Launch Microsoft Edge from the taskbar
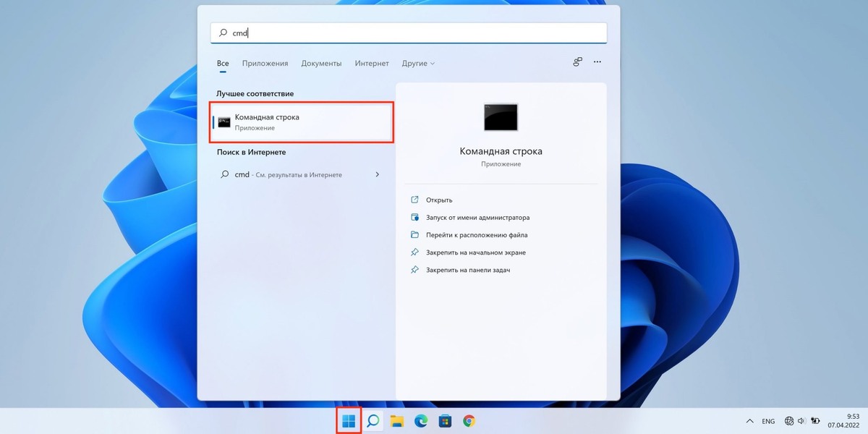The height and width of the screenshot is (434, 868). coord(421,421)
